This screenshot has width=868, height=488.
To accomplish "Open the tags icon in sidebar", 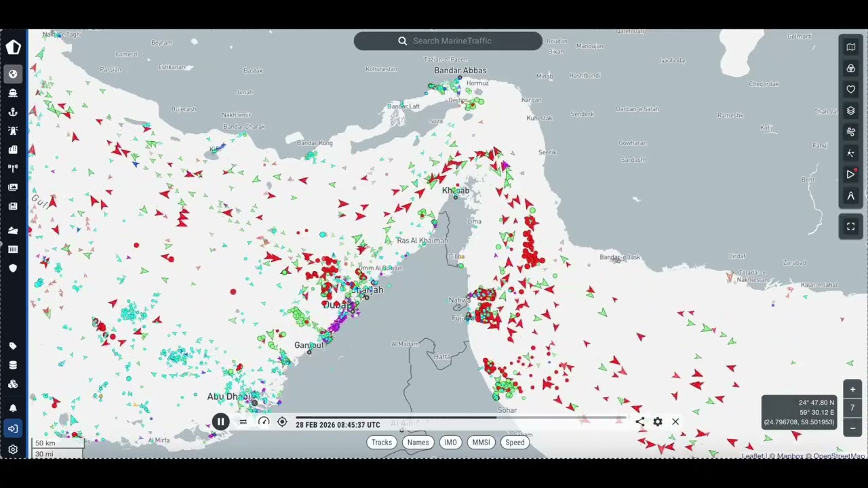I will [13, 346].
